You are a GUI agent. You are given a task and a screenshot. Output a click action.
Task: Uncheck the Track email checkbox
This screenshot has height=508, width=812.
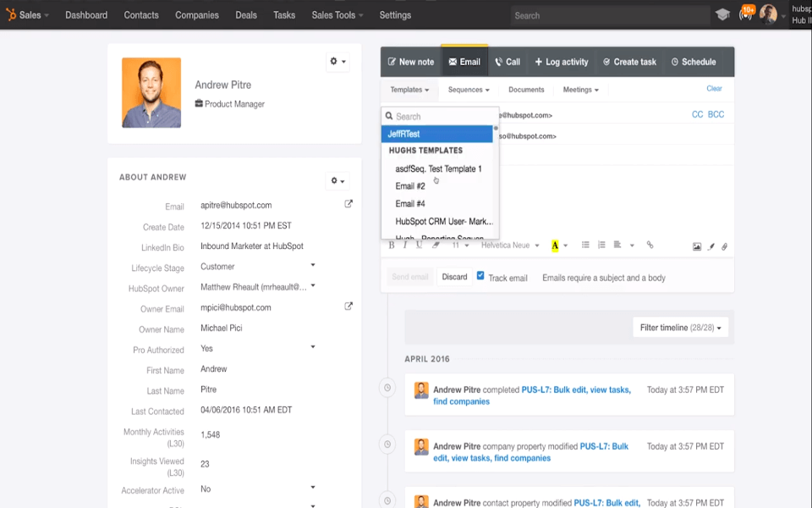pyautogui.click(x=480, y=276)
